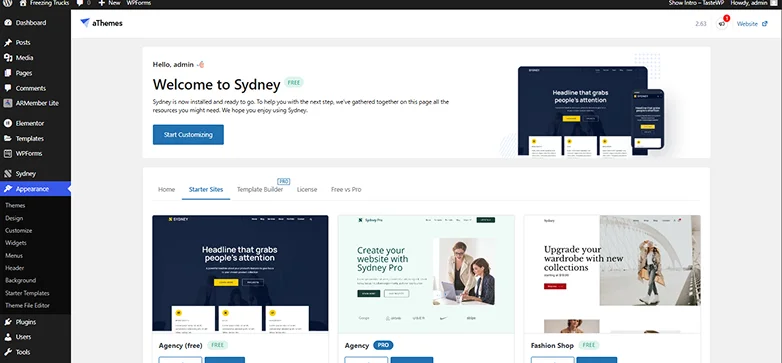Image resolution: width=782 pixels, height=363 pixels.
Task: Open WPForms in the admin bar
Action: click(x=139, y=3)
